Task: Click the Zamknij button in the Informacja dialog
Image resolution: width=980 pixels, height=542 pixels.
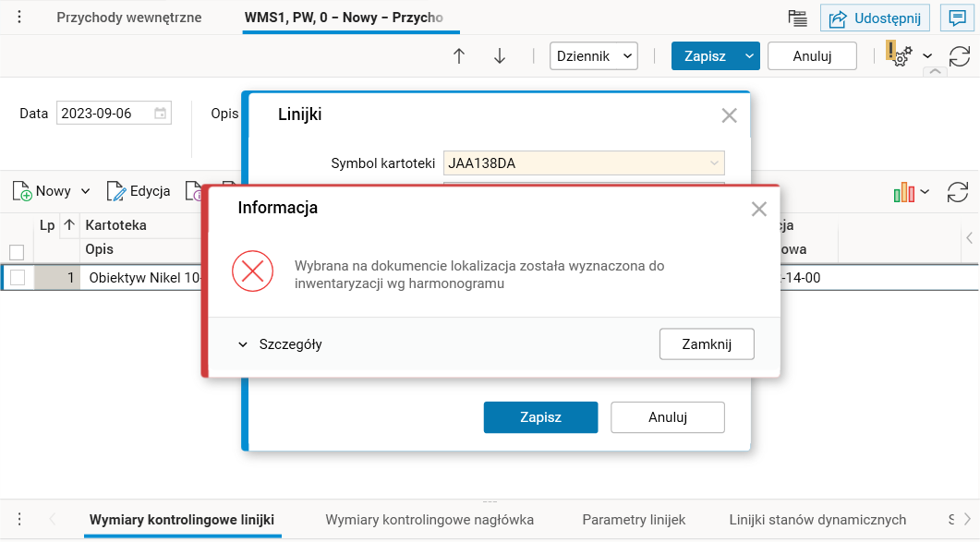Action: [706, 343]
